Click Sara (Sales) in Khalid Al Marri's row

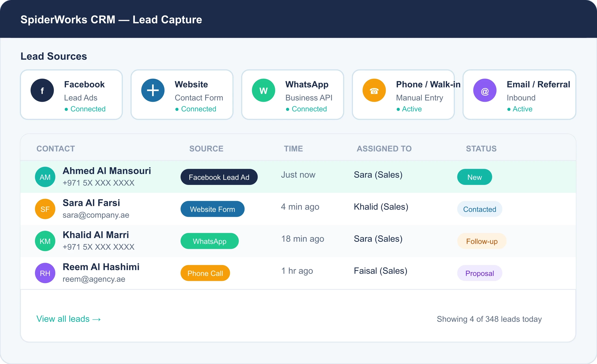pyautogui.click(x=378, y=238)
